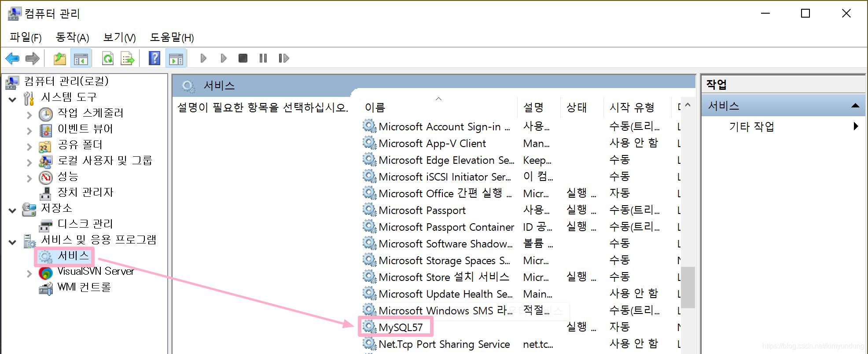Click the Refresh toolbar icon
The image size is (868, 354).
107,58
